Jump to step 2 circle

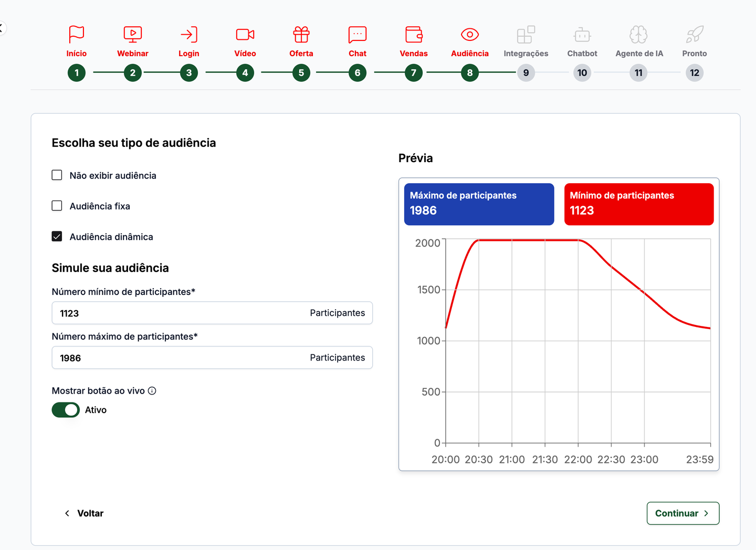tap(133, 73)
